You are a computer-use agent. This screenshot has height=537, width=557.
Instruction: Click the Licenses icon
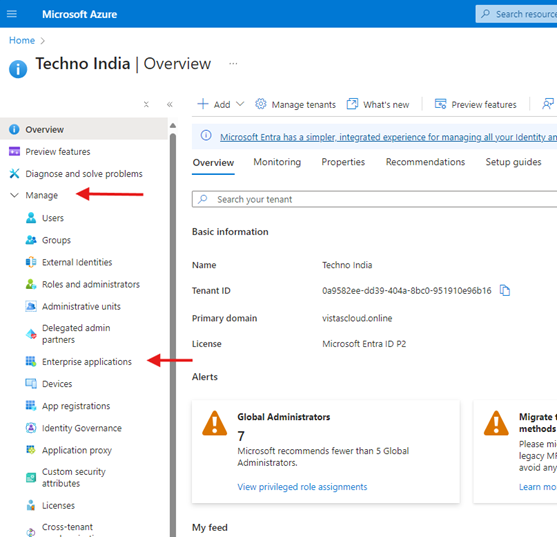click(31, 505)
